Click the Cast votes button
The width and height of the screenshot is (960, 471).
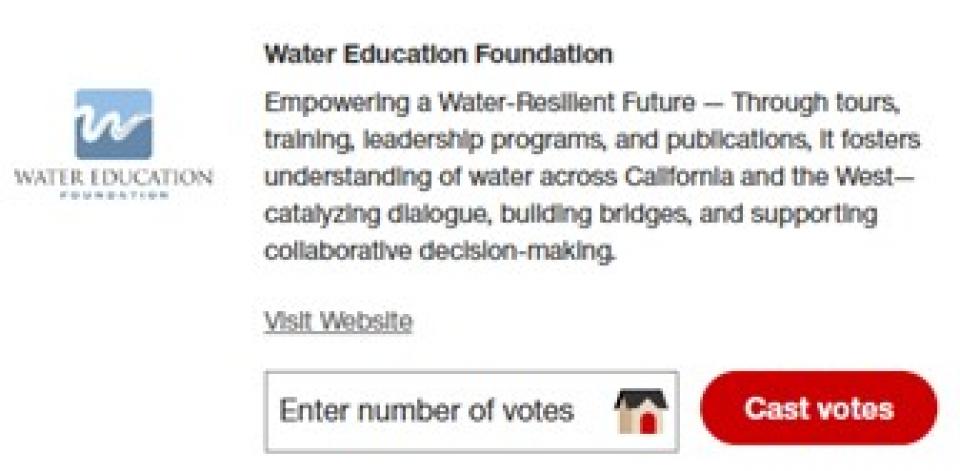coord(819,408)
